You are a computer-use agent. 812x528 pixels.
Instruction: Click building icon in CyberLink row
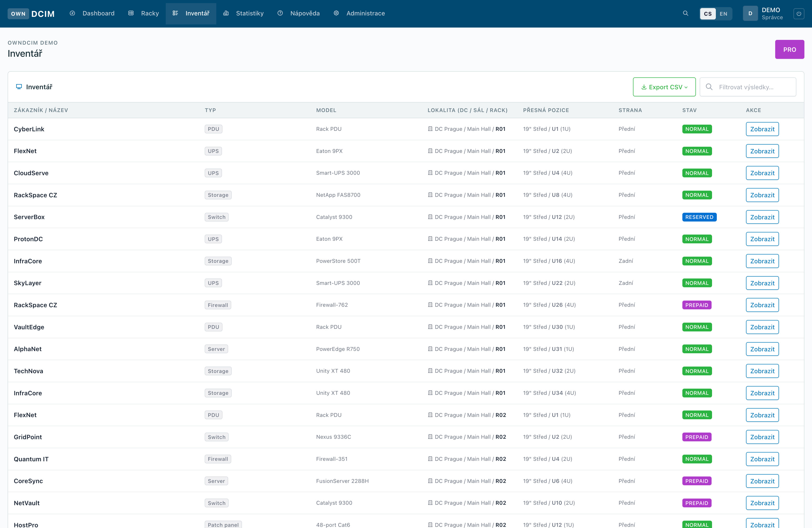click(430, 129)
